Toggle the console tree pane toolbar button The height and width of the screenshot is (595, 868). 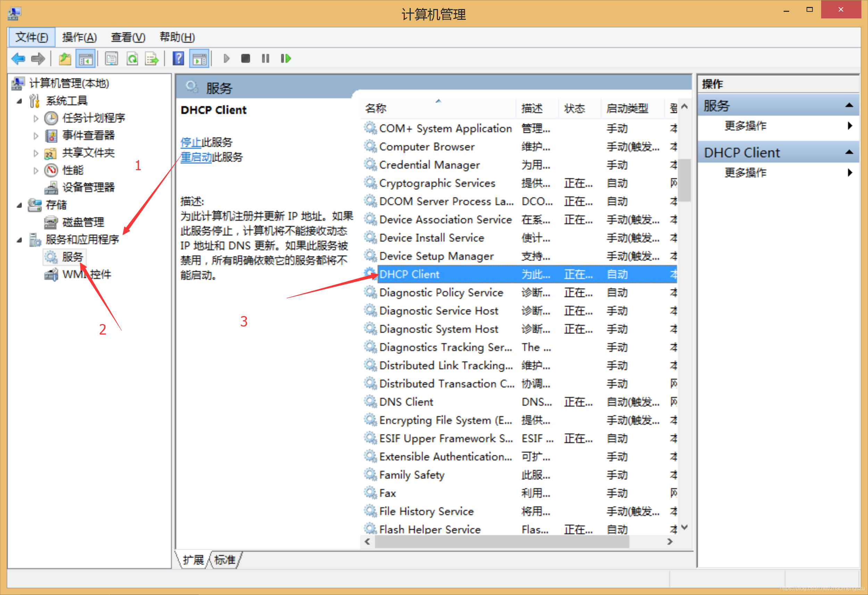pos(85,59)
